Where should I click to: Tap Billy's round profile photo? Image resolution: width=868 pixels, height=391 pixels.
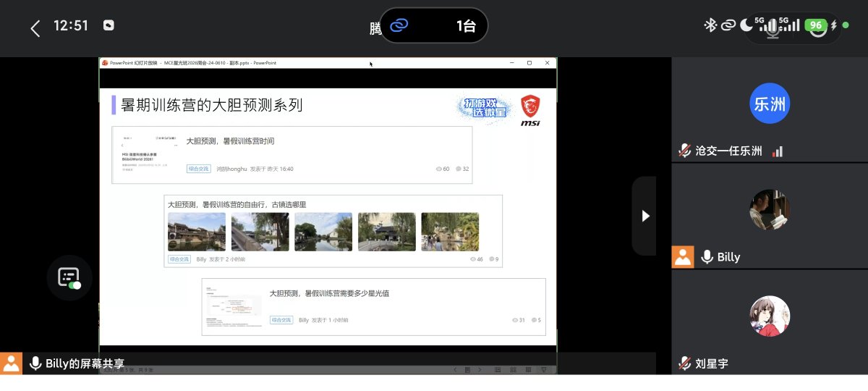tap(770, 210)
